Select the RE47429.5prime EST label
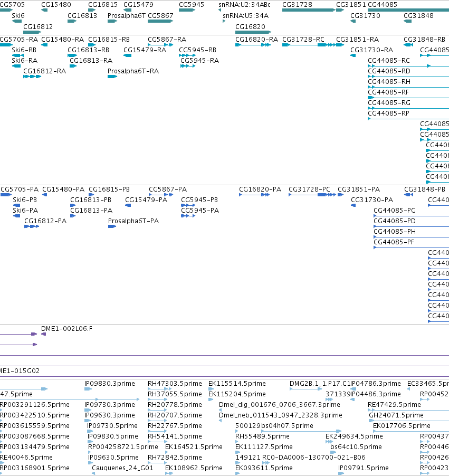 click(394, 405)
